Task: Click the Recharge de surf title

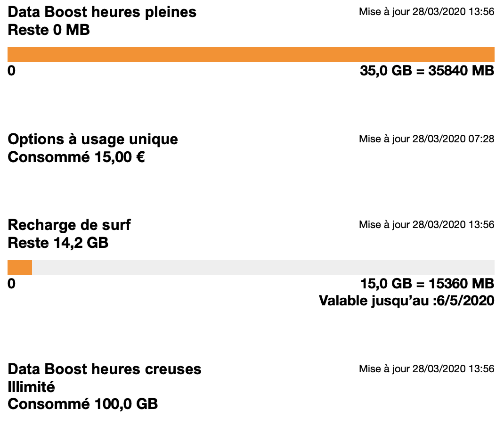Action: coord(69,225)
